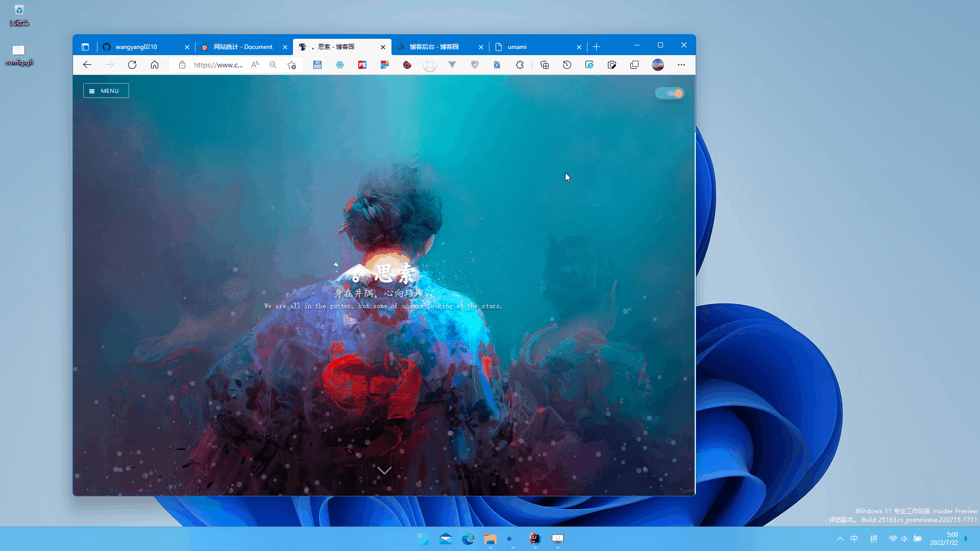
Task: Toggle Internet Explorer mode icon
Action: point(590,65)
